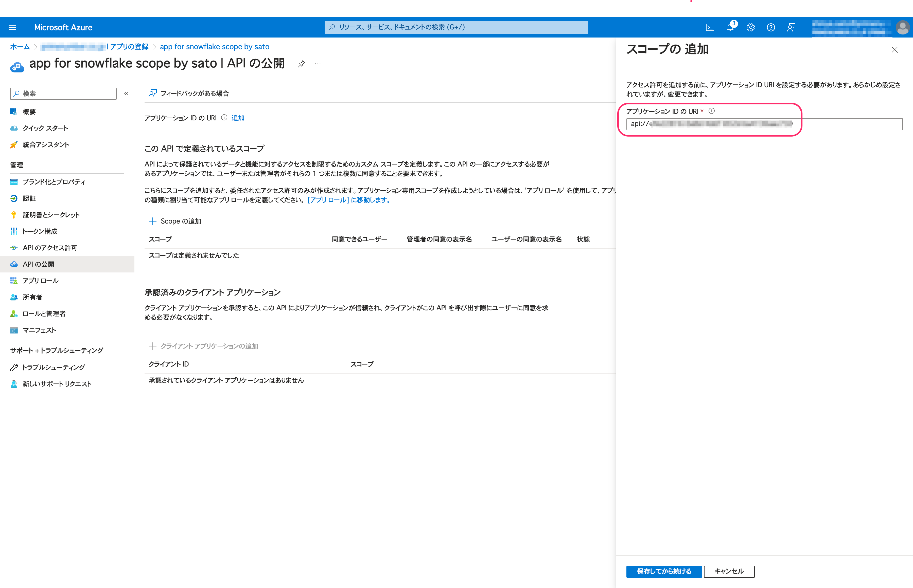Click the 新しいサポート リクエスト icon
The image size is (913, 588).
pos(14,384)
